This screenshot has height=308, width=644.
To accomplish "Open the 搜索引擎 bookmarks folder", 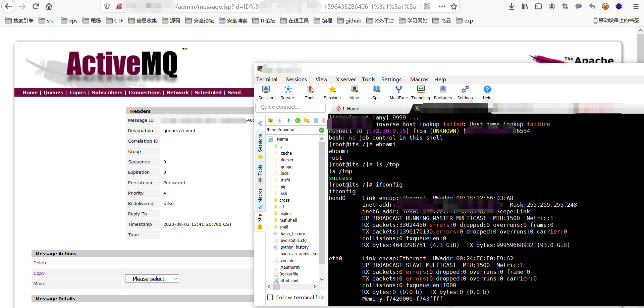I will (19, 20).
